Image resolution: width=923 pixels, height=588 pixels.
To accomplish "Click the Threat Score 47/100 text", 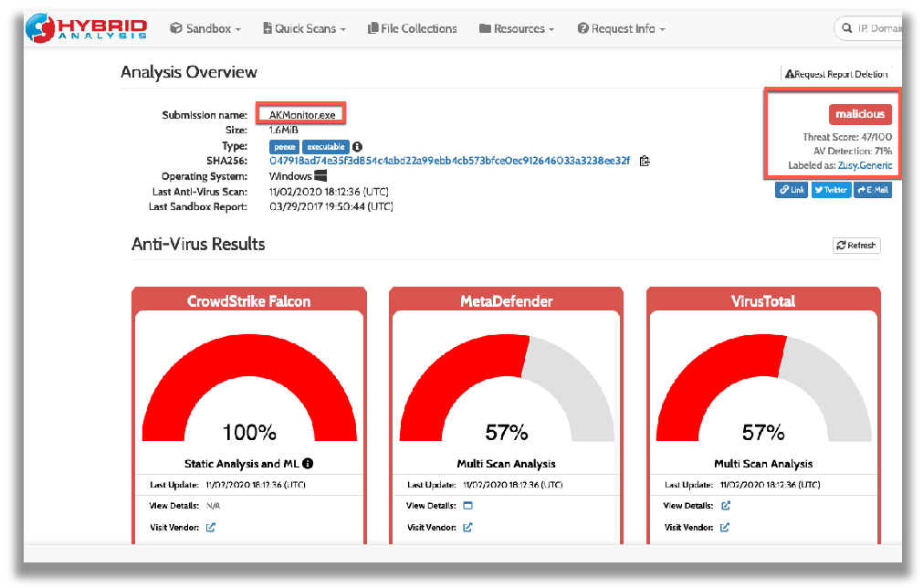I will 847,137.
